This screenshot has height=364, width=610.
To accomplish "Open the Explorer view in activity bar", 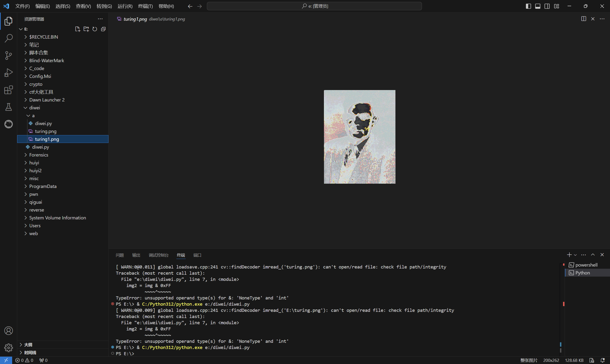I will click(x=8, y=21).
